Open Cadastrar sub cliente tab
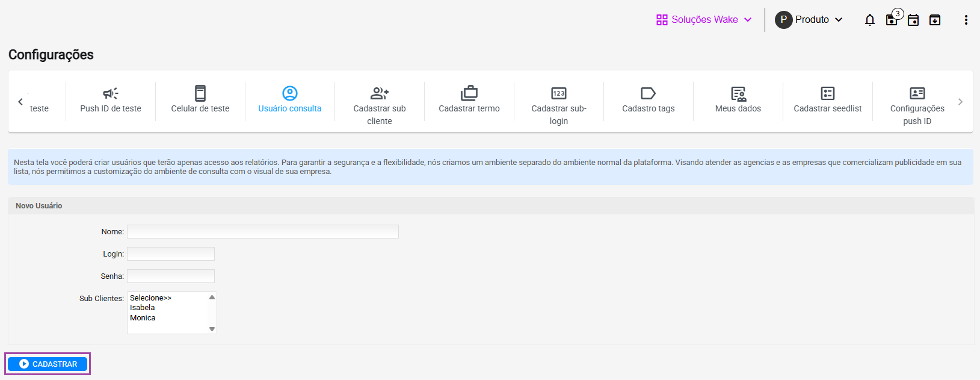980x380 pixels. pos(380,114)
